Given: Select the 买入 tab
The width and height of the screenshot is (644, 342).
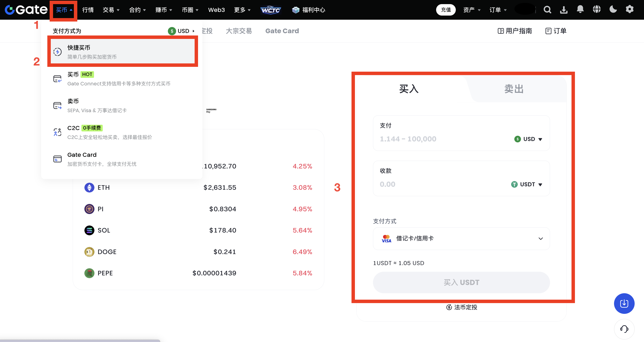Looking at the screenshot, I should [409, 89].
